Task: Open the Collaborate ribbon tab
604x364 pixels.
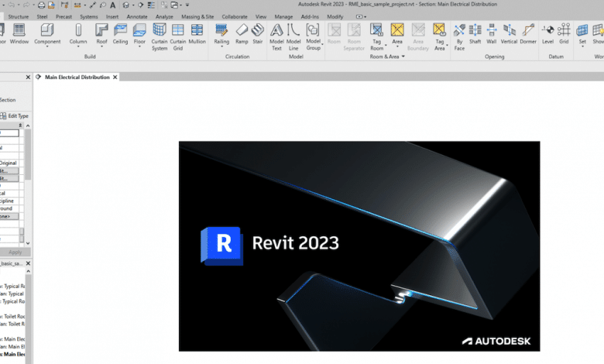Action: pyautogui.click(x=235, y=16)
